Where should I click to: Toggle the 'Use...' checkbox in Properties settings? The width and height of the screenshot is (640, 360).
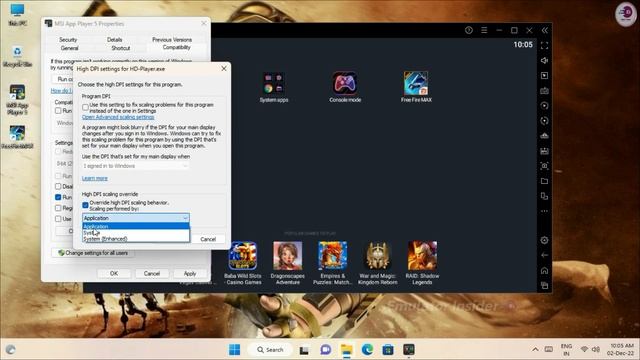(x=58, y=219)
